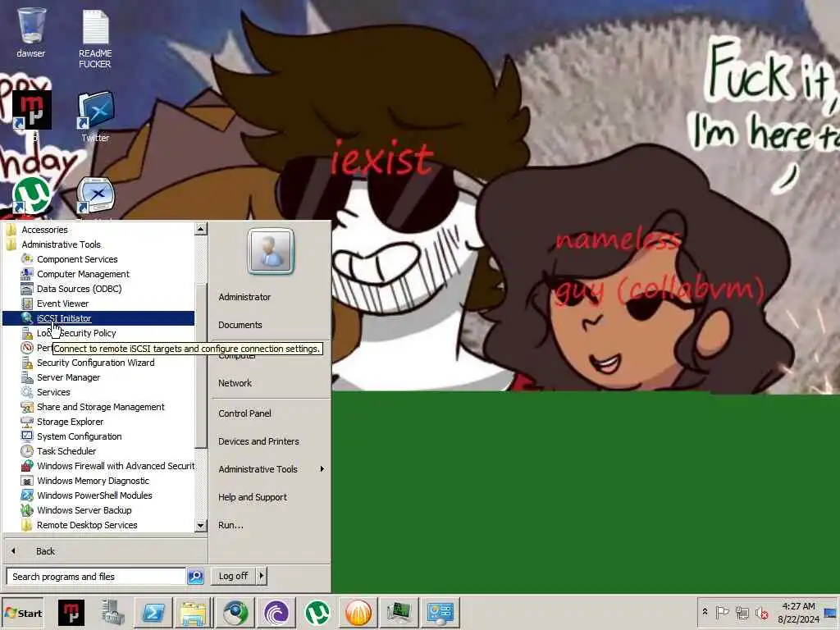The width and height of the screenshot is (840, 630).
Task: Expand Remote Desktop Services folder
Action: tap(87, 525)
